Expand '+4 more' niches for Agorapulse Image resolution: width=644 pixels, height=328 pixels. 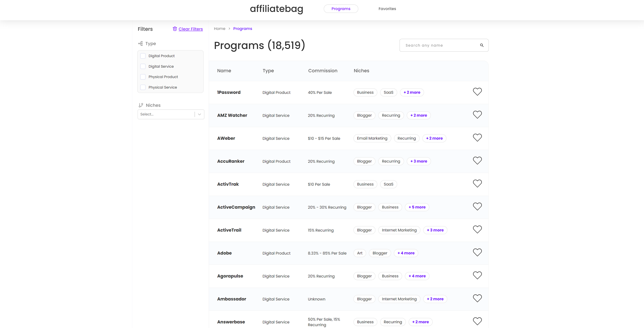pyautogui.click(x=417, y=276)
